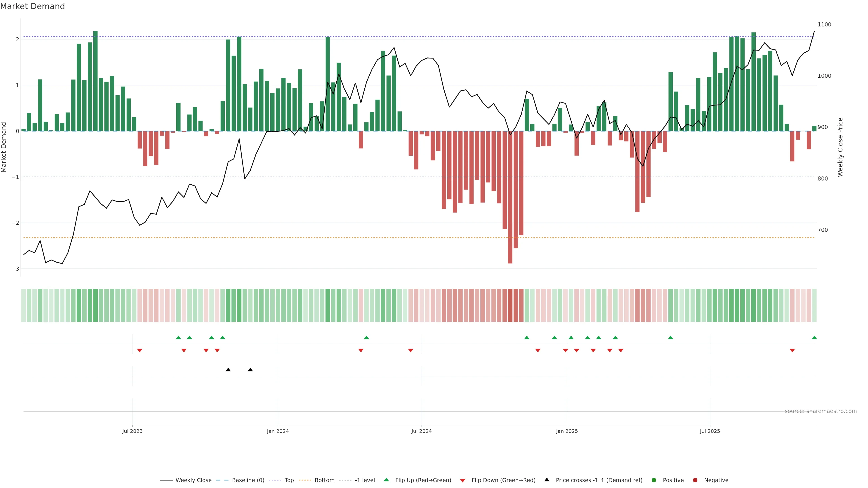Screen dimensions: 868x488
Task: Click the green Positive legend dot
Action: (654, 480)
